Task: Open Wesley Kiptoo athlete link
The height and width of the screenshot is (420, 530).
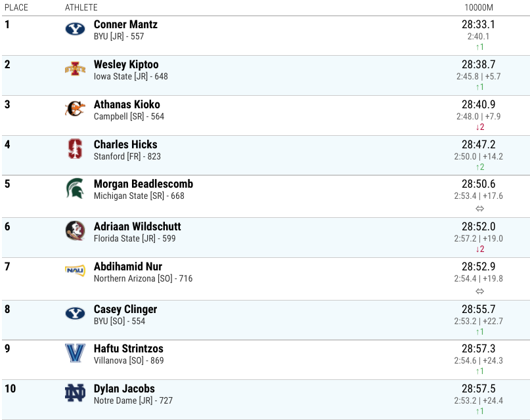Action: tap(126, 64)
